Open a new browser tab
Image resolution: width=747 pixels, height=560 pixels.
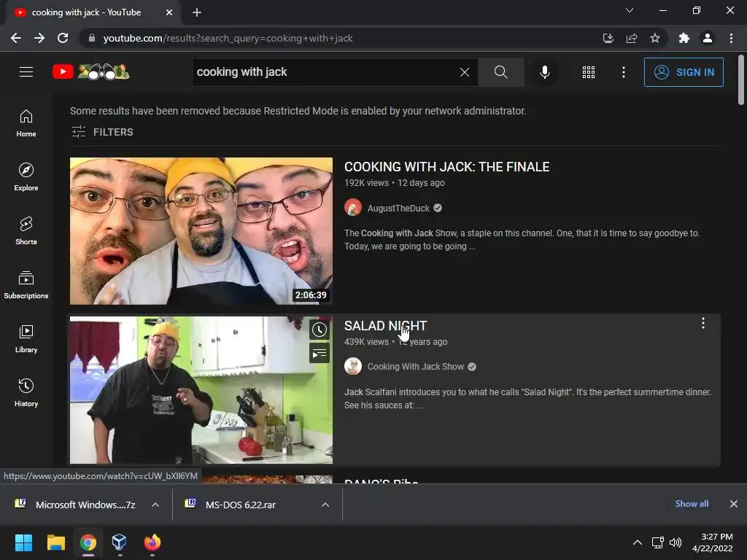[x=197, y=12]
